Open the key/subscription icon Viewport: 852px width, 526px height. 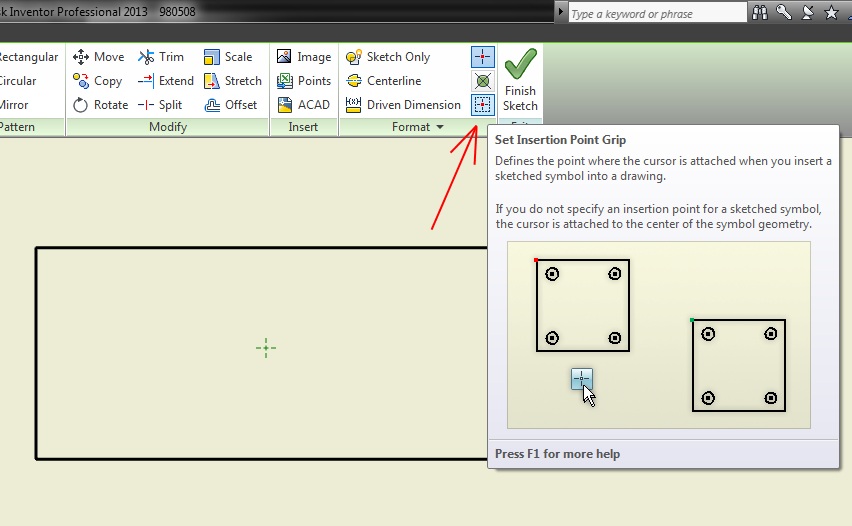pyautogui.click(x=784, y=12)
